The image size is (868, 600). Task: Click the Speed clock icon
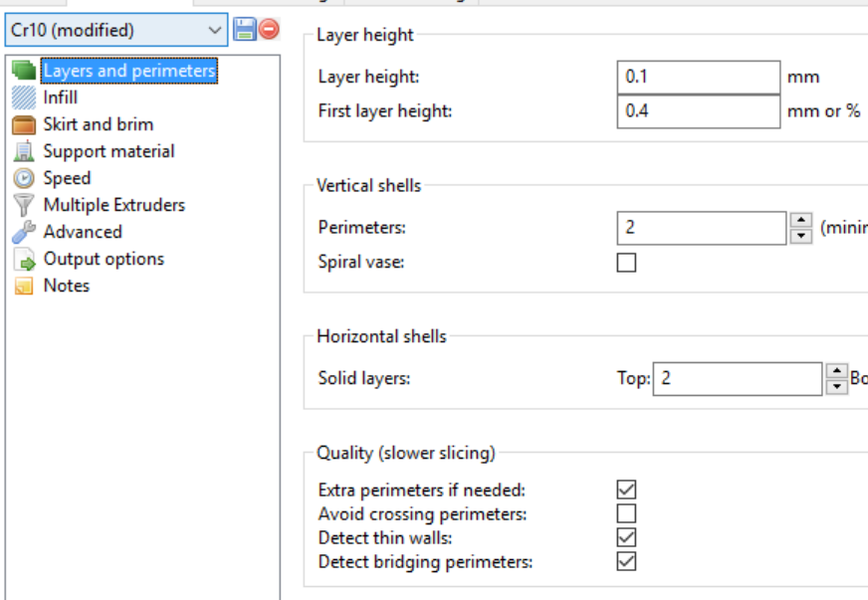point(24,178)
